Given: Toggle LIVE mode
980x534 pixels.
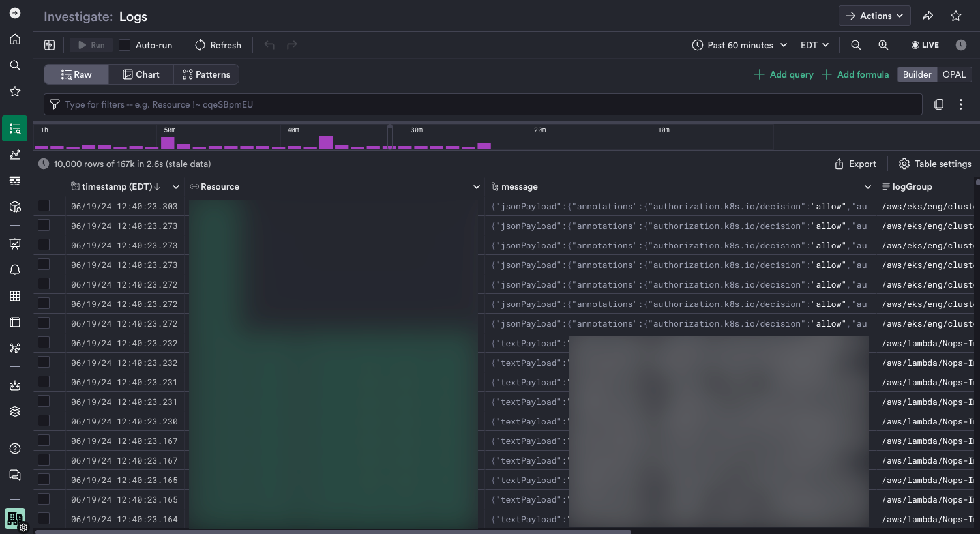Looking at the screenshot, I should 925,45.
